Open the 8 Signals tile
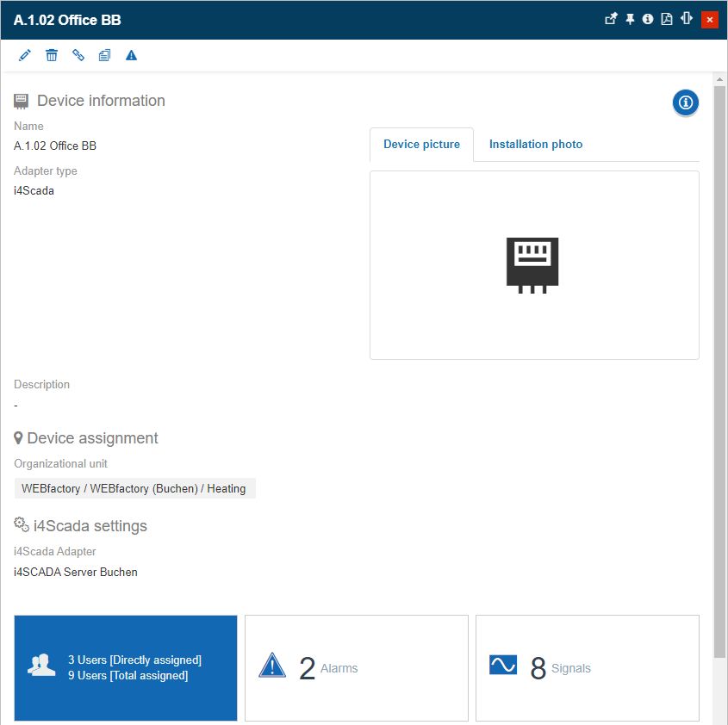The height and width of the screenshot is (725, 728). [x=588, y=668]
